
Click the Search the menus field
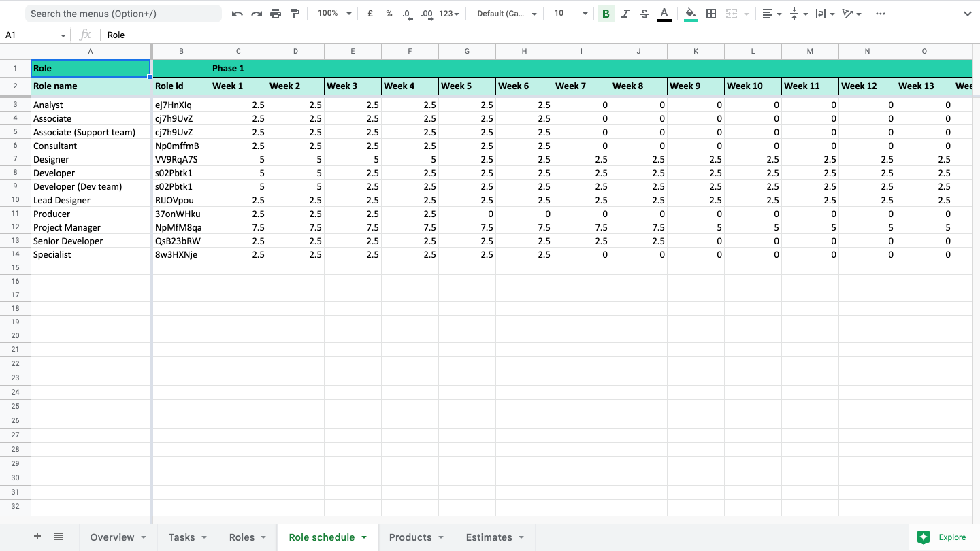pos(123,14)
